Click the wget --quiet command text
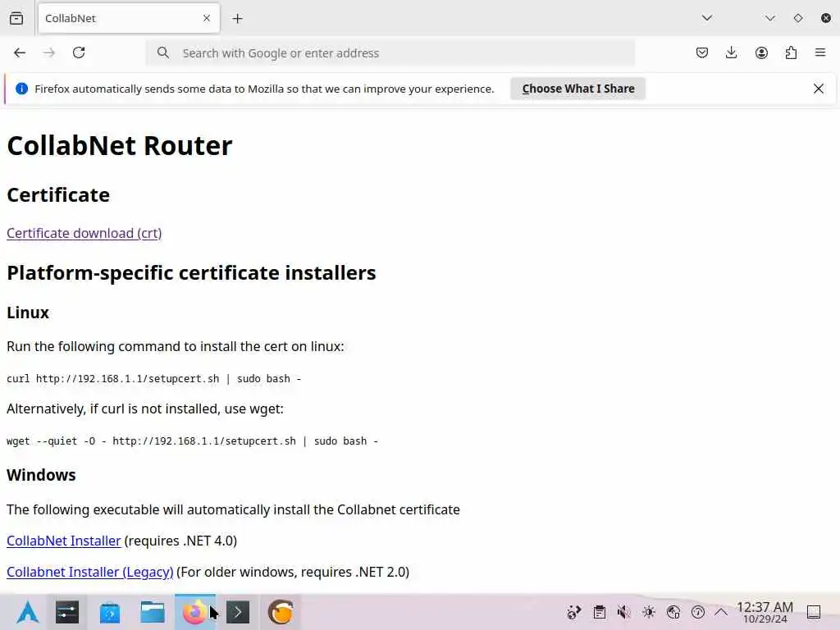The image size is (840, 630). 192,441
